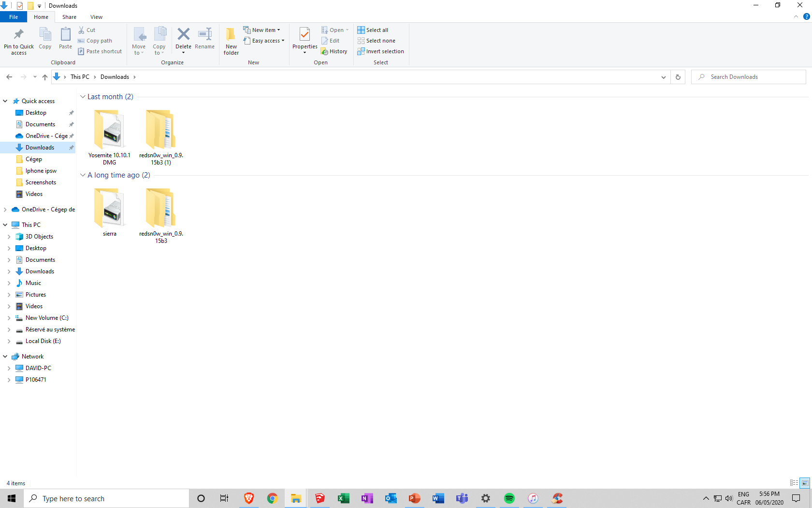Switch to Large icons view icon
The image size is (812, 508).
pos(805,483)
